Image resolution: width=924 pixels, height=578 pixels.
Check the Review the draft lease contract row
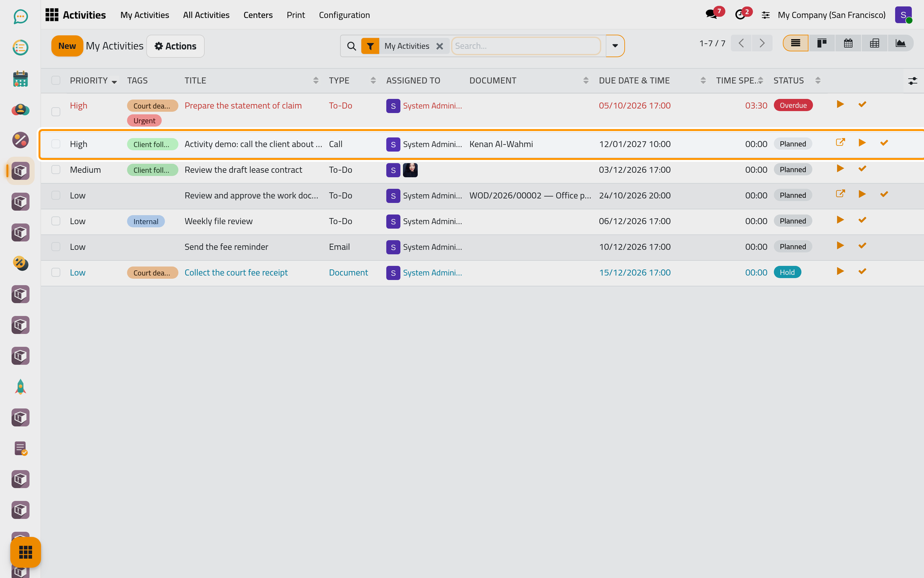56,170
